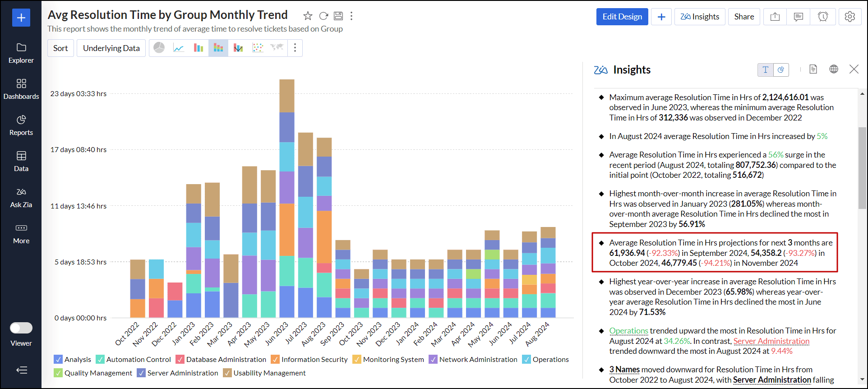Select the pie chart type icon
Image resolution: width=868 pixels, height=389 pixels.
click(x=159, y=48)
